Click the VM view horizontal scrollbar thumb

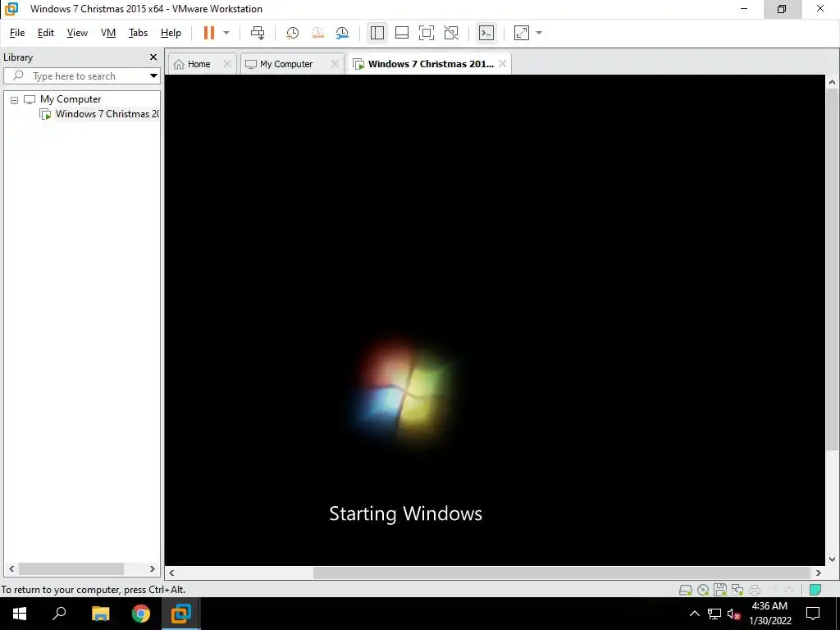pyautogui.click(x=561, y=573)
